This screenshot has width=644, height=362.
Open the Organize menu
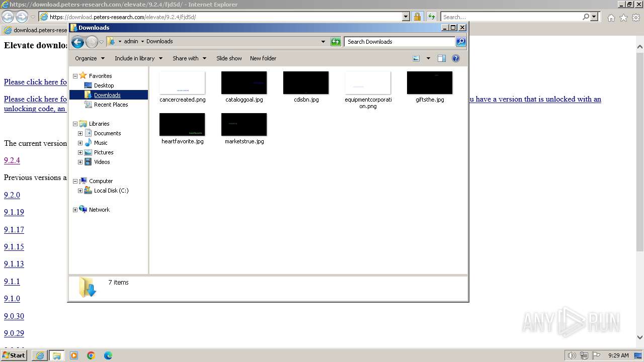tap(90, 58)
